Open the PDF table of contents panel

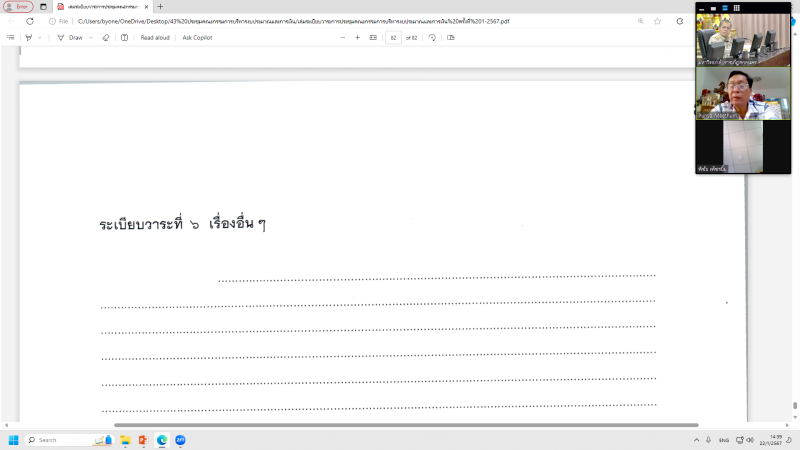pos(11,37)
